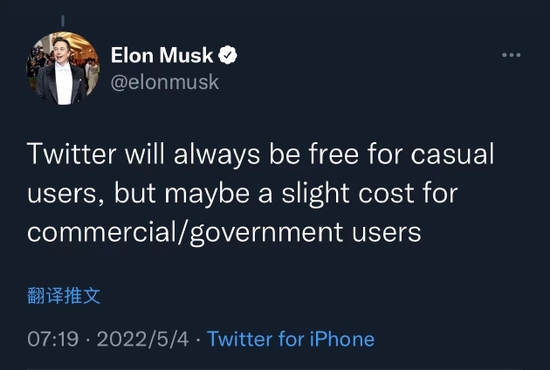Open profile via the Elon Musk display name
The width and height of the screenshot is (550, 370).
coord(162,55)
